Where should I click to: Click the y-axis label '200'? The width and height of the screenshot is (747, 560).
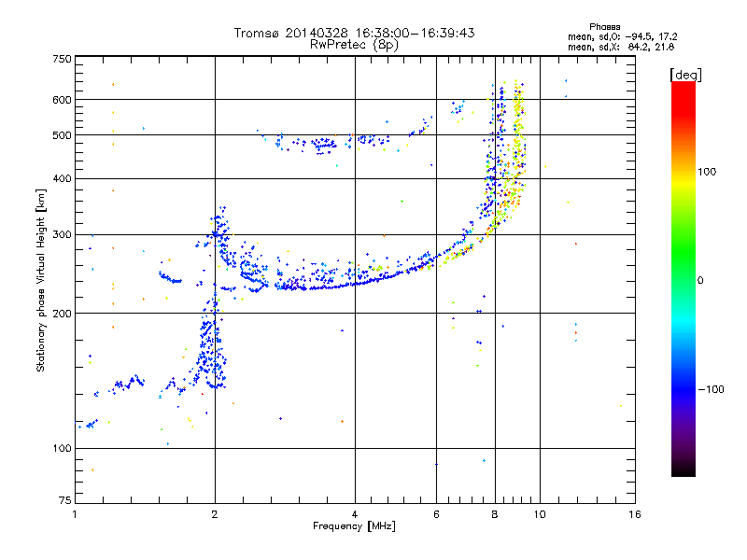[62, 314]
